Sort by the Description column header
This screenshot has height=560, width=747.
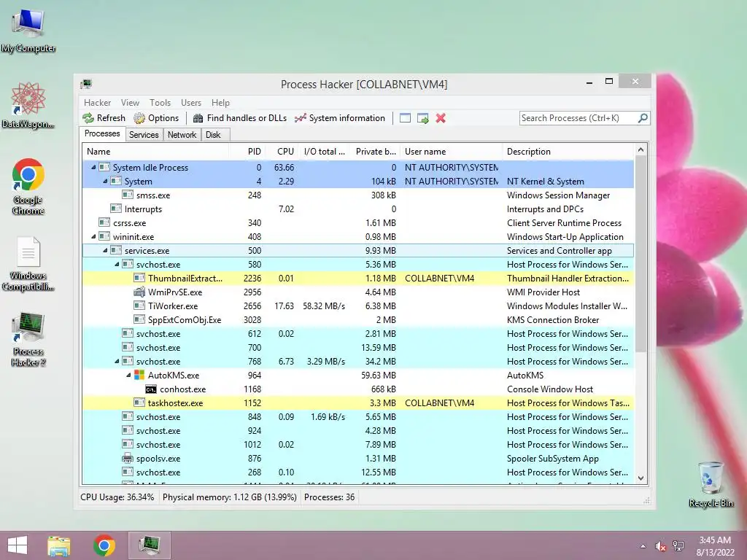(569, 152)
